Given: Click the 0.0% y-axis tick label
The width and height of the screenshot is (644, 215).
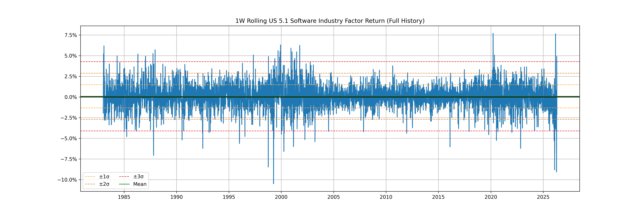Looking at the screenshot, I should click(71, 97).
